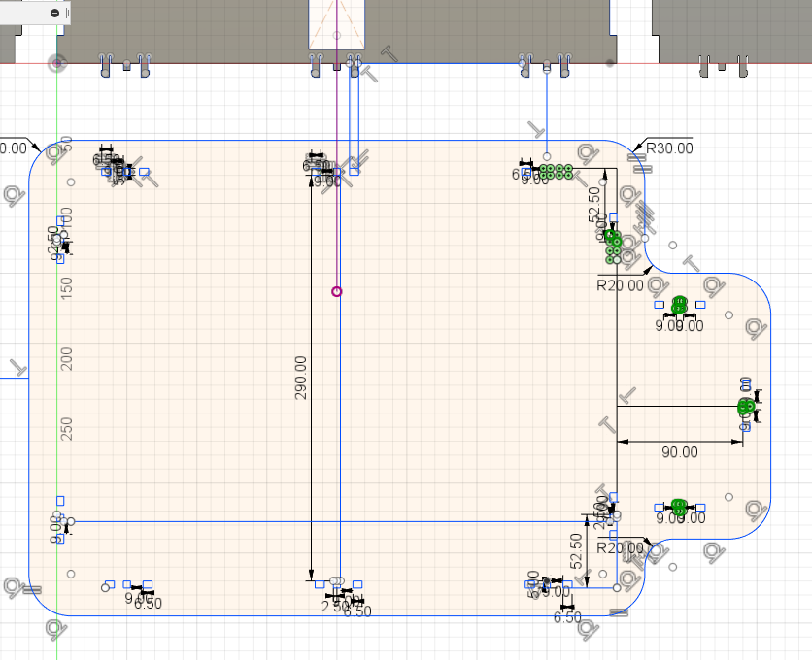Image resolution: width=812 pixels, height=660 pixels.
Task: Collapse the floating panel with minus icon
Action: tap(55, 13)
